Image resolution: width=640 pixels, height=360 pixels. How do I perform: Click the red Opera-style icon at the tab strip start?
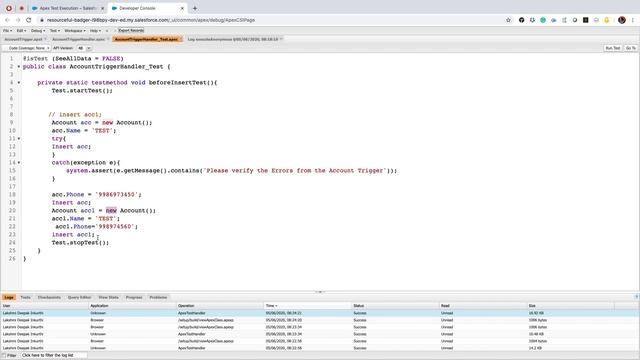[9, 8]
